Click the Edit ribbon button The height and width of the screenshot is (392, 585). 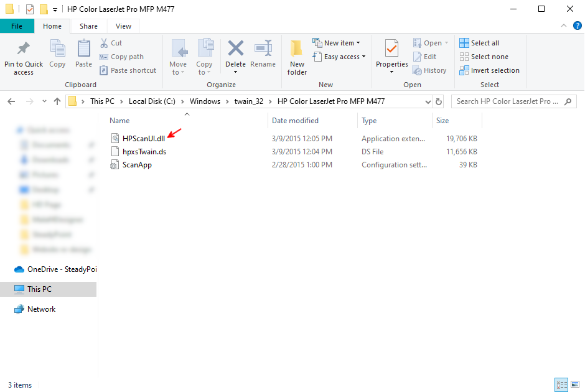tap(424, 57)
